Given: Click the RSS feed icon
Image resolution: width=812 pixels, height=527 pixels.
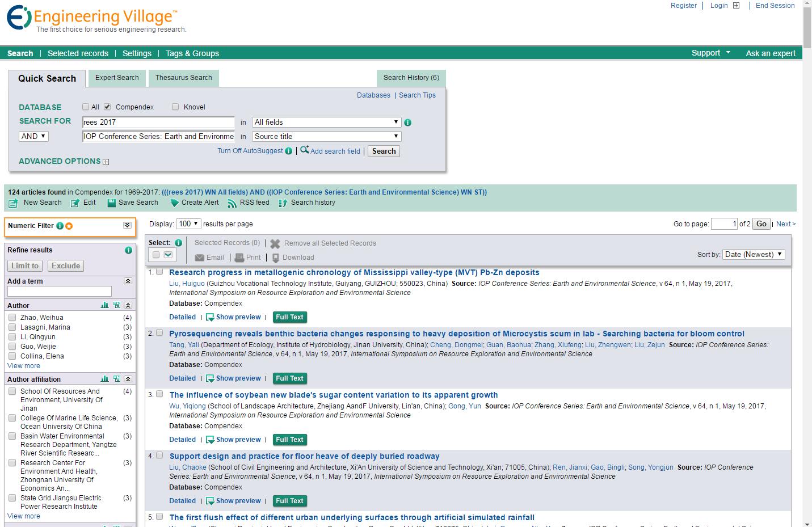Looking at the screenshot, I should coord(232,203).
